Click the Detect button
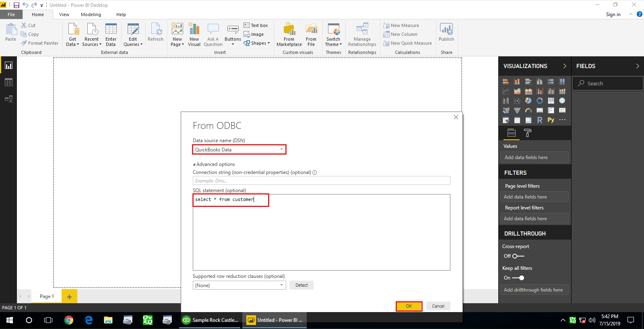 (301, 285)
